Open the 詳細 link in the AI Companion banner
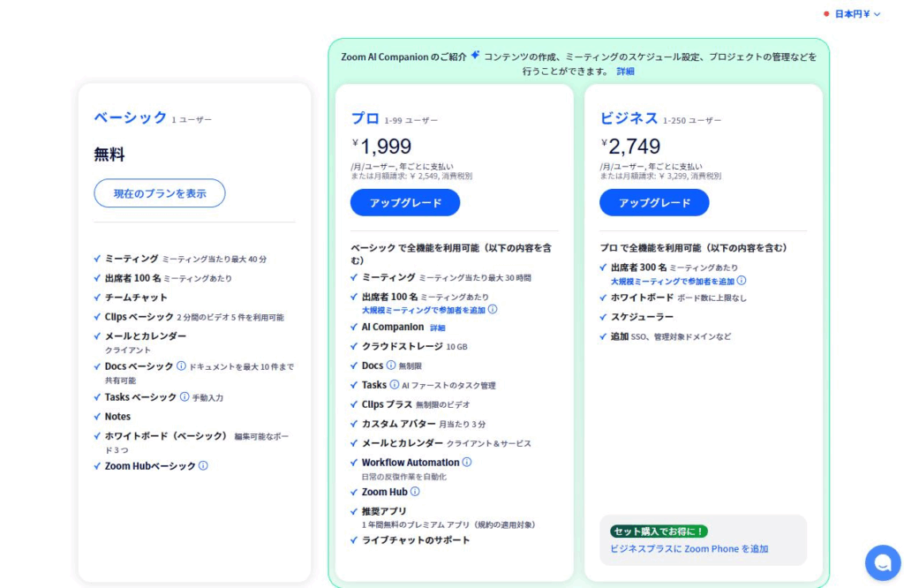The image size is (904, 588). click(x=625, y=72)
